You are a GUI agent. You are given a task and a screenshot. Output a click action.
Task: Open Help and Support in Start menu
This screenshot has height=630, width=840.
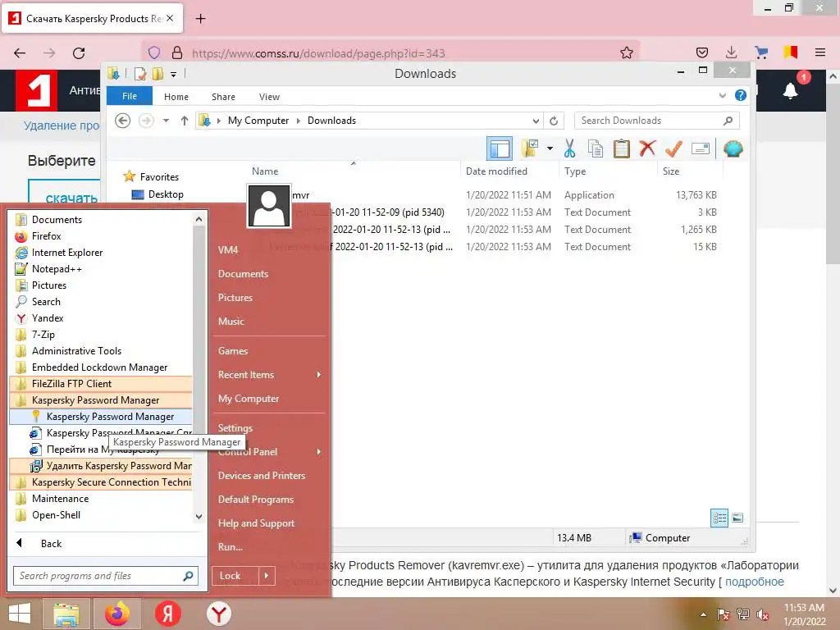256,523
